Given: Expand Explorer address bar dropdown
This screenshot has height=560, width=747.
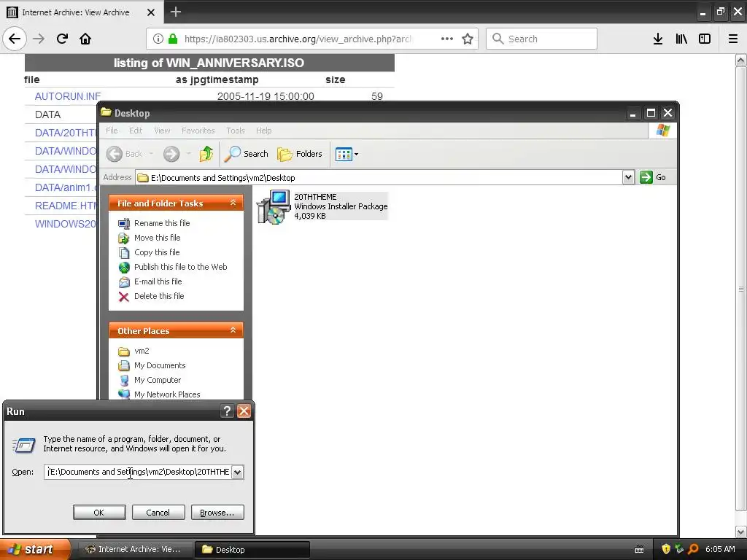Looking at the screenshot, I should point(628,177).
